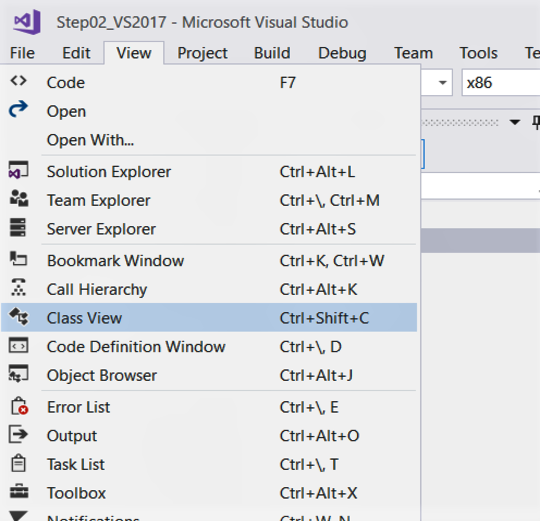Click the Error List icon
540x521 pixels.
(x=19, y=406)
